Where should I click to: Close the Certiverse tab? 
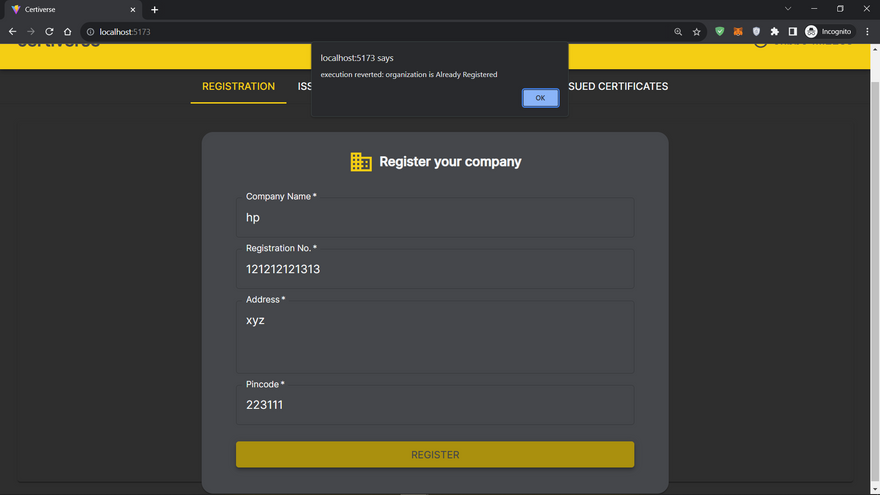[x=133, y=10]
